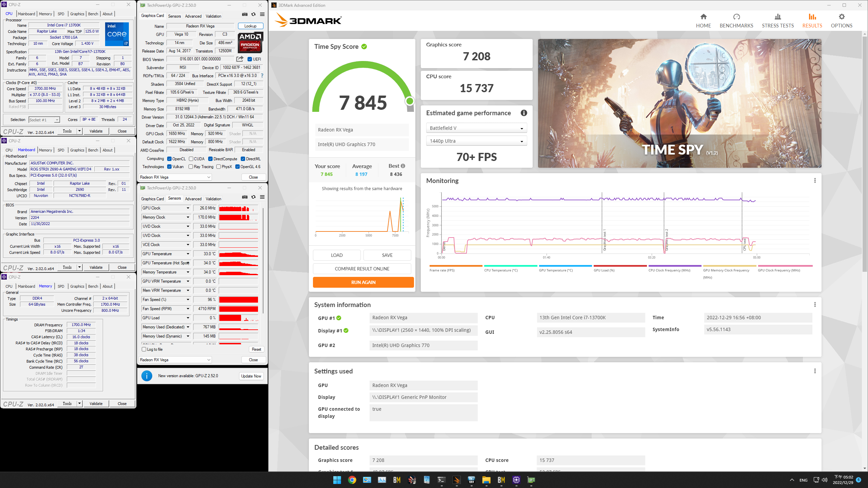
Task: Toggle the UEFI checkbox in GPU-Z
Action: click(x=250, y=59)
